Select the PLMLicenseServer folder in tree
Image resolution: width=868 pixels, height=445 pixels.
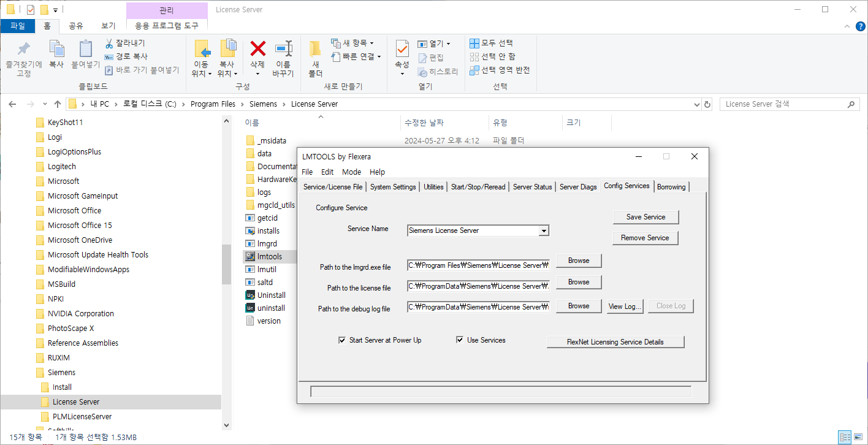(82, 417)
